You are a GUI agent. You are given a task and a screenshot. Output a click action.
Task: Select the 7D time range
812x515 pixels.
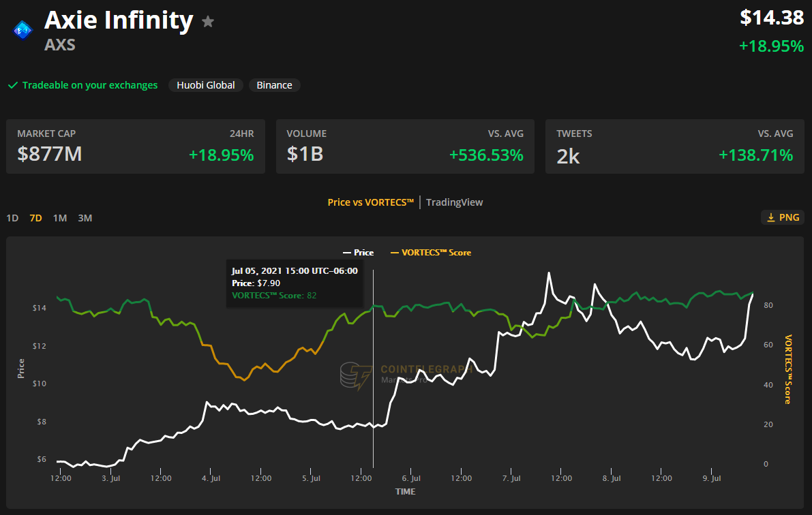tap(35, 218)
